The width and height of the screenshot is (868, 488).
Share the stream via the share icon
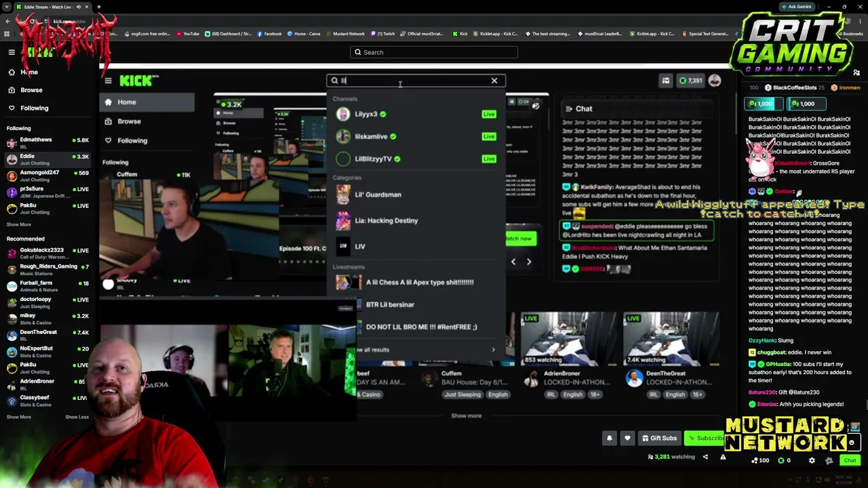point(705,457)
